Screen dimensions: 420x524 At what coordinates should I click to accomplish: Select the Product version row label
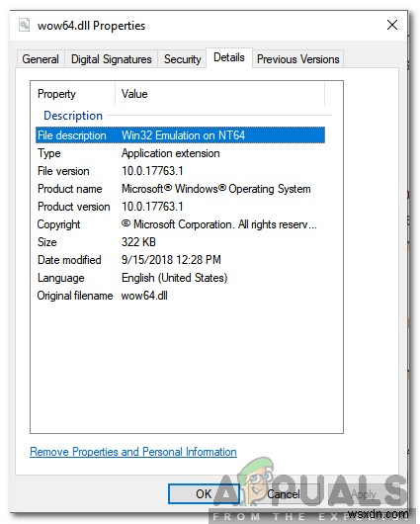click(x=74, y=207)
